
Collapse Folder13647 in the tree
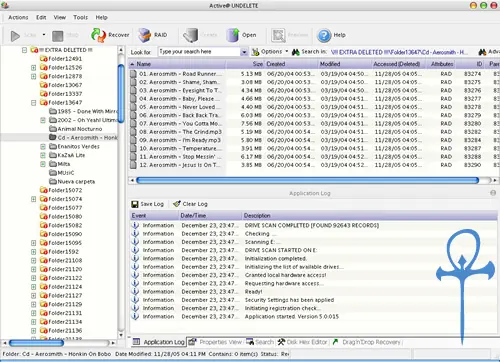[33, 103]
